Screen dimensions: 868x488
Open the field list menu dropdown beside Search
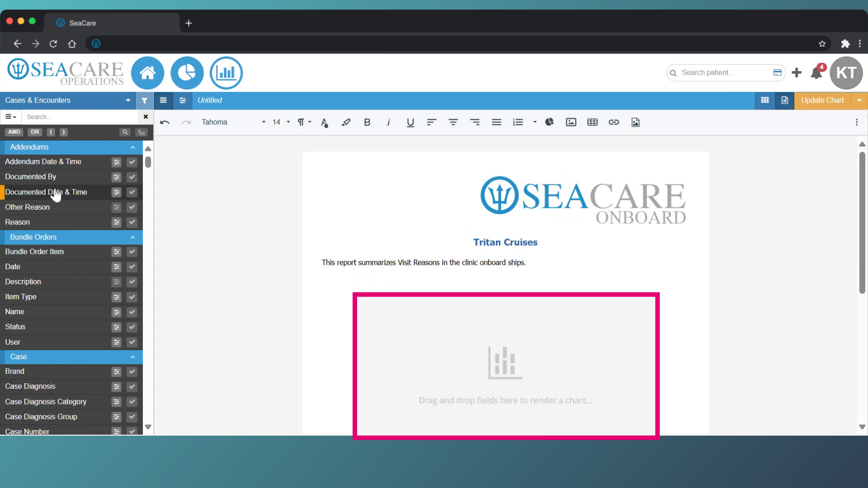(x=11, y=117)
